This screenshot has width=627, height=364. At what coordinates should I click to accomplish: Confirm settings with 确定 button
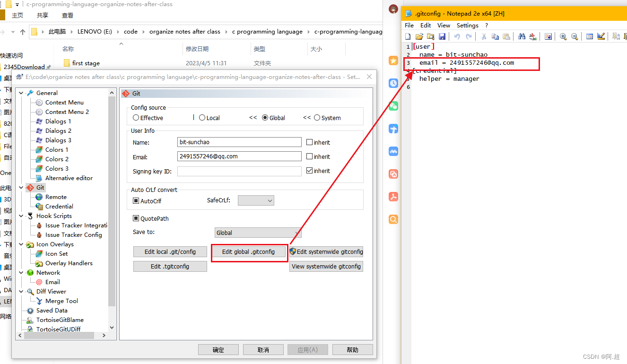point(218,350)
